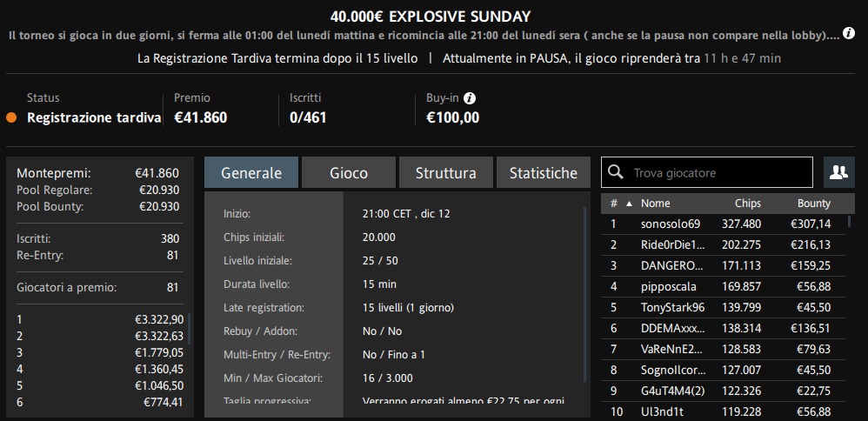
Task: Select player DANGERO... row
Action: (723, 265)
